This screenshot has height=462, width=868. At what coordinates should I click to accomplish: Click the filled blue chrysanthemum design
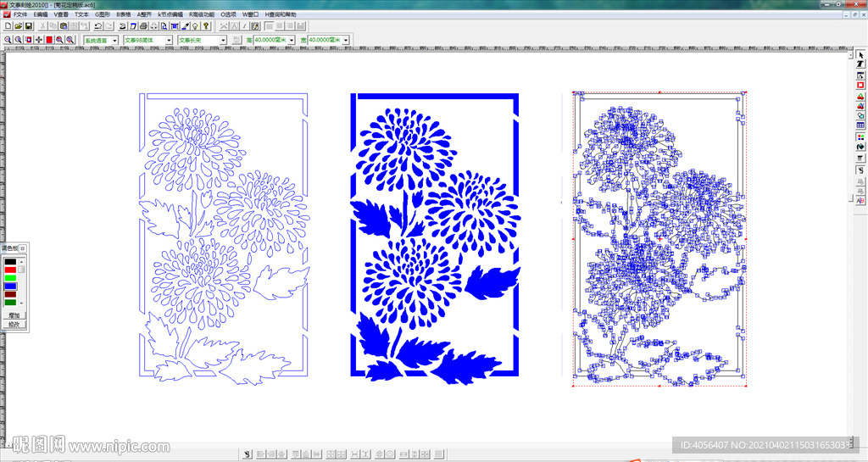tap(435, 238)
